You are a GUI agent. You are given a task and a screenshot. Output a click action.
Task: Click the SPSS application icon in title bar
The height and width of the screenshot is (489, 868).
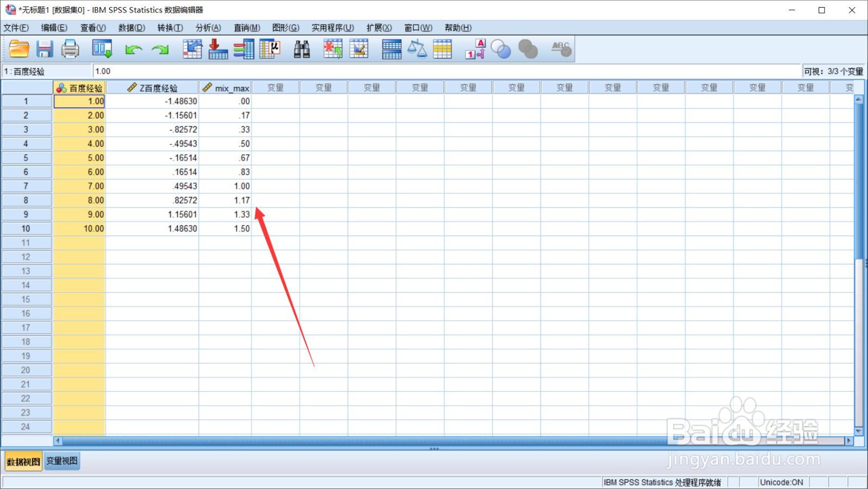tap(10, 10)
